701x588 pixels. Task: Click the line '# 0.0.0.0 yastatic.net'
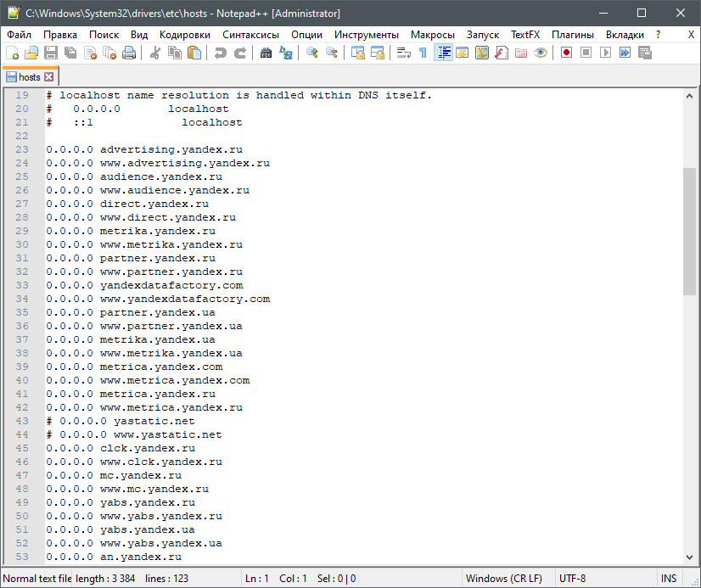121,421
